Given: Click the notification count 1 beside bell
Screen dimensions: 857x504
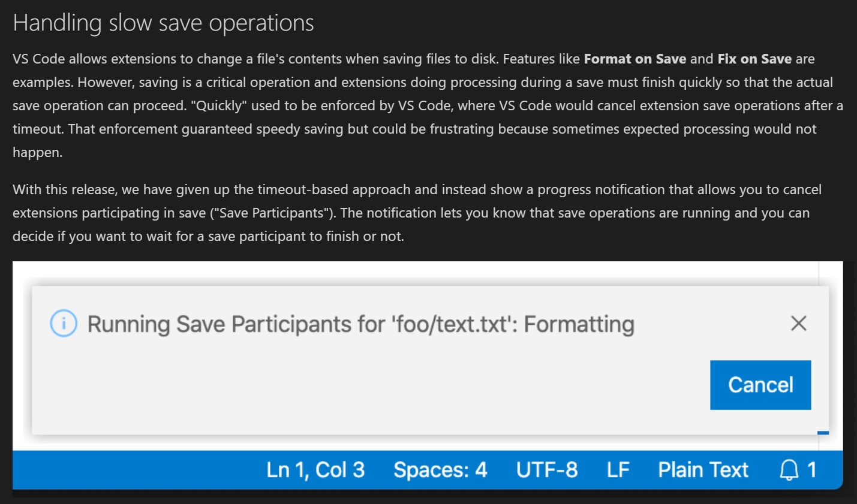Looking at the screenshot, I should 811,470.
